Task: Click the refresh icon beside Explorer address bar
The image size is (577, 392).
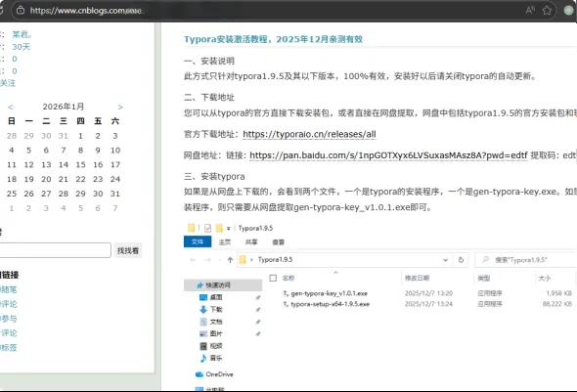Action: pos(461,260)
